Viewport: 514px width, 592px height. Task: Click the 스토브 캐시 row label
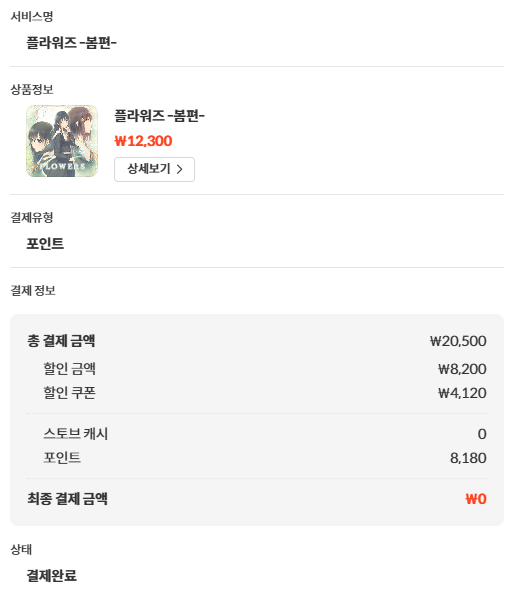click(x=76, y=433)
